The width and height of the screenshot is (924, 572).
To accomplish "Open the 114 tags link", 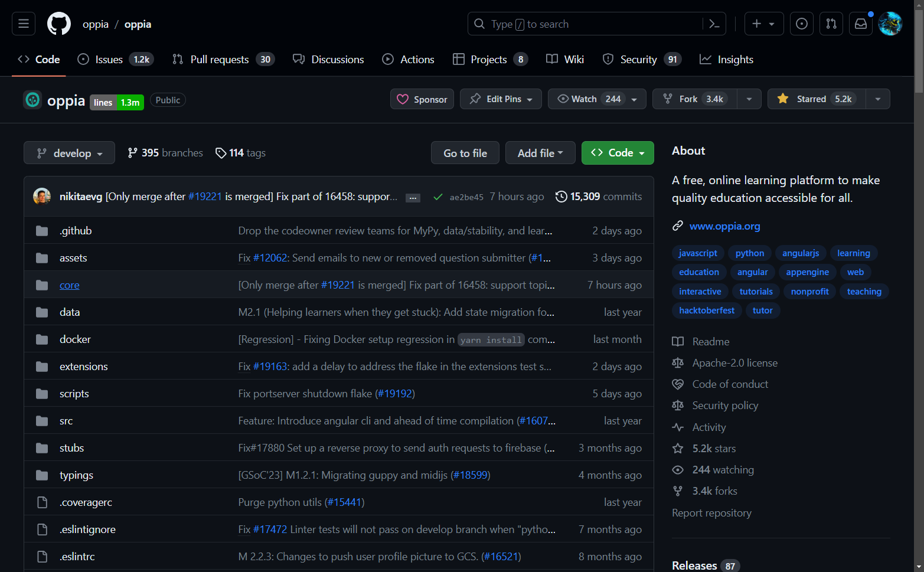I will click(x=240, y=153).
